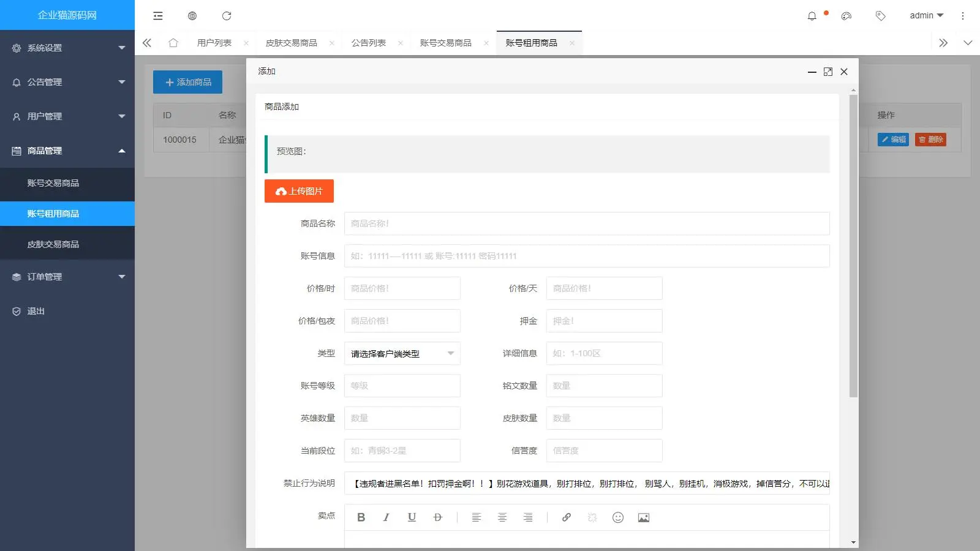Refresh the page with the reload icon
The width and height of the screenshot is (980, 551).
click(227, 16)
